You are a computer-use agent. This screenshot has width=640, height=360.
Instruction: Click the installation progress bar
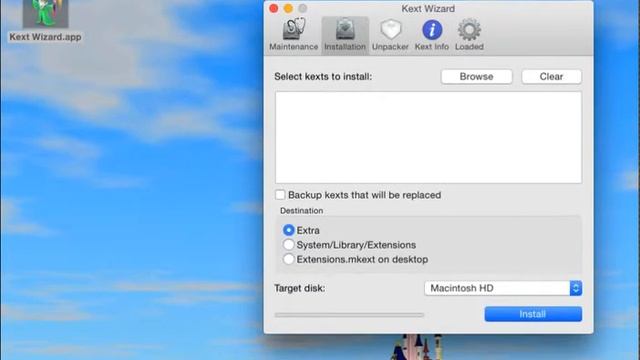point(349,315)
